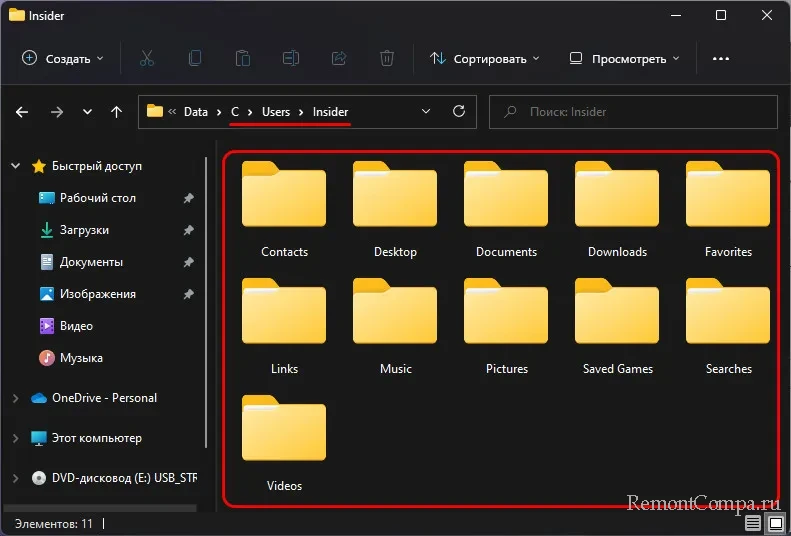This screenshot has height=536, width=791.
Task: Click the Cut scissors icon in toolbar
Action: (147, 59)
